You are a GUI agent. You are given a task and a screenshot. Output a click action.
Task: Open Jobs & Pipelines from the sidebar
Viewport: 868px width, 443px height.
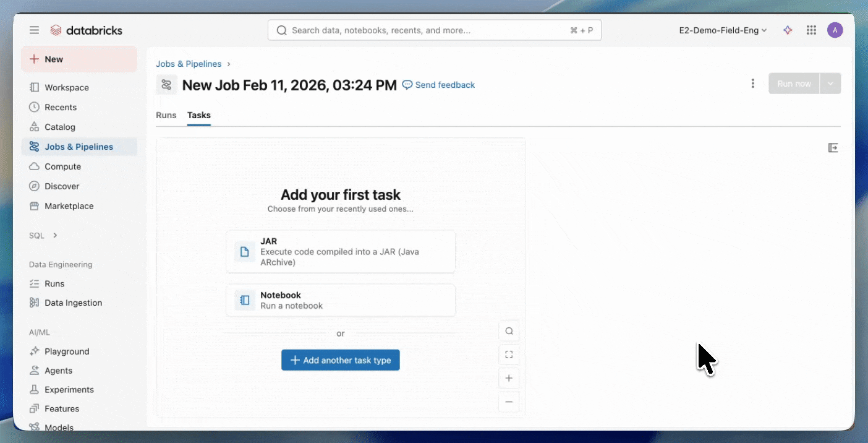point(79,147)
